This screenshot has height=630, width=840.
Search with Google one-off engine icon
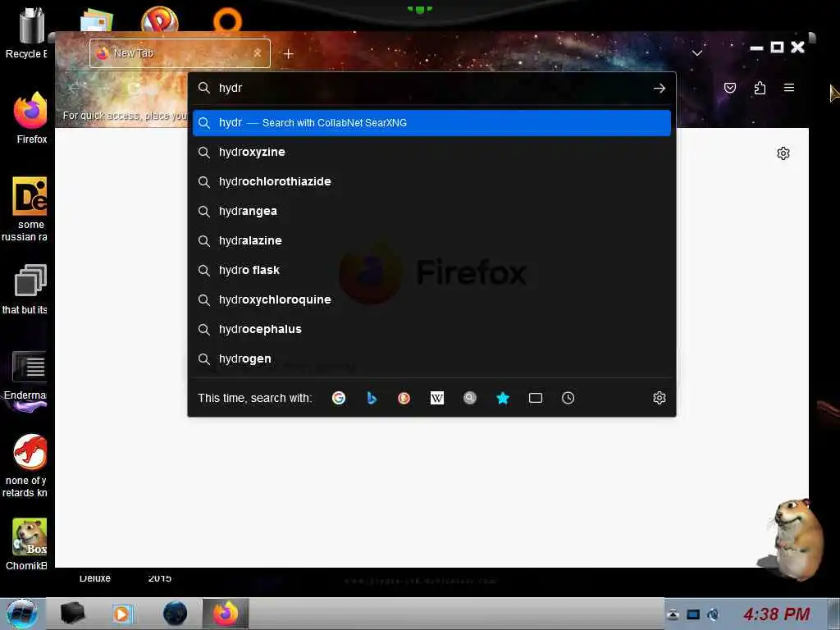(339, 398)
